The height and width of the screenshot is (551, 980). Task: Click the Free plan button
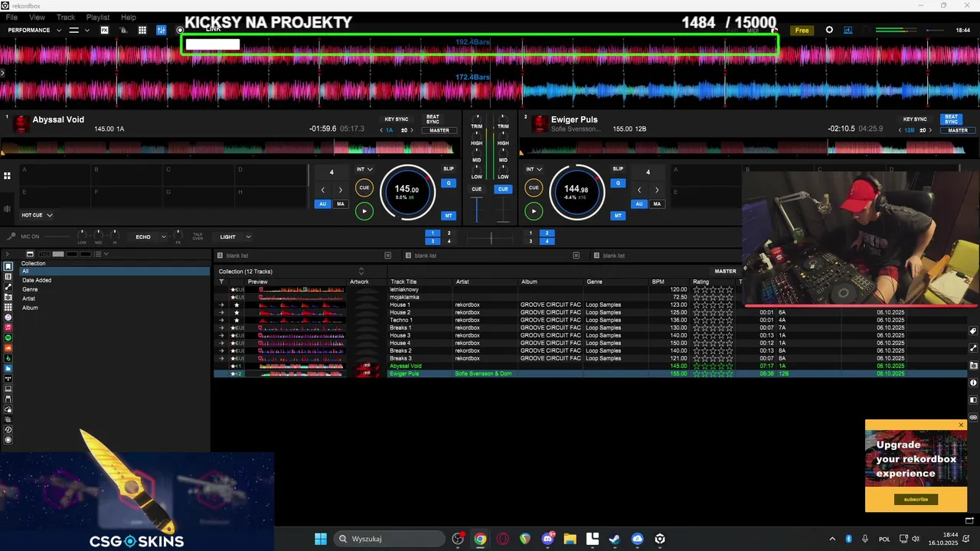tap(802, 31)
